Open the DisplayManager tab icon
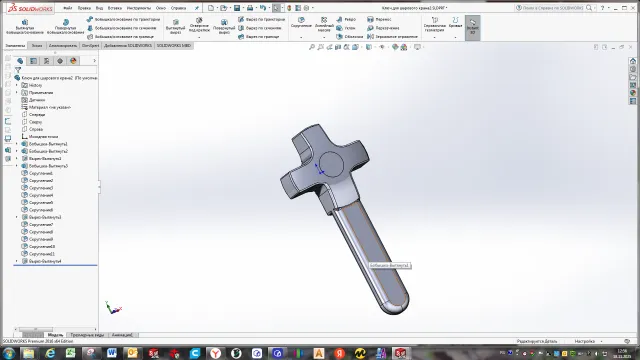This screenshot has width=640, height=360. 73,61
